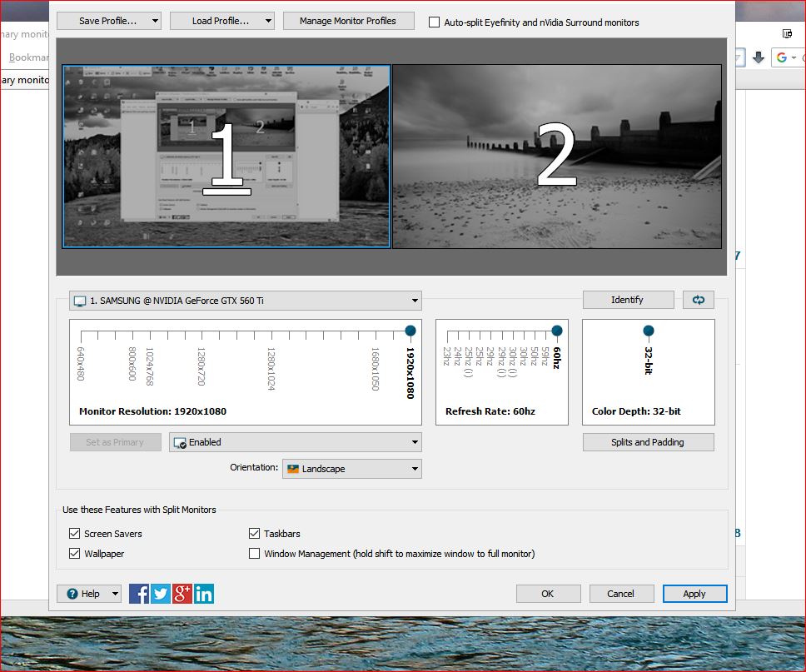This screenshot has width=806, height=672.
Task: Click the swap monitors icon beside Identify
Action: [698, 300]
